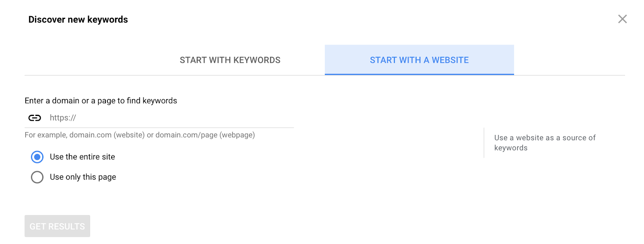Click the https:// placeholder text
Image resolution: width=644 pixels, height=244 pixels.
click(63, 118)
